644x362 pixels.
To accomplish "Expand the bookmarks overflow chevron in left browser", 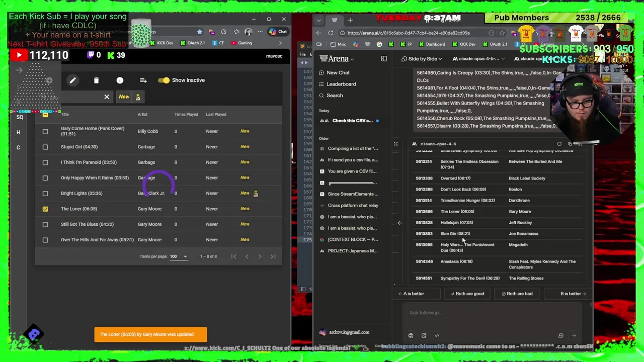I will (x=281, y=43).
